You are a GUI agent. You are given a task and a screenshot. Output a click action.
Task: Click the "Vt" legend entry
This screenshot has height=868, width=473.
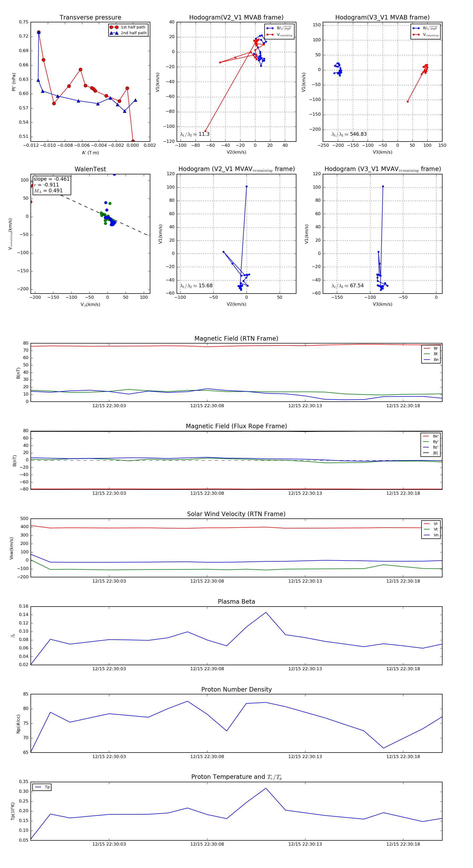[x=431, y=529]
